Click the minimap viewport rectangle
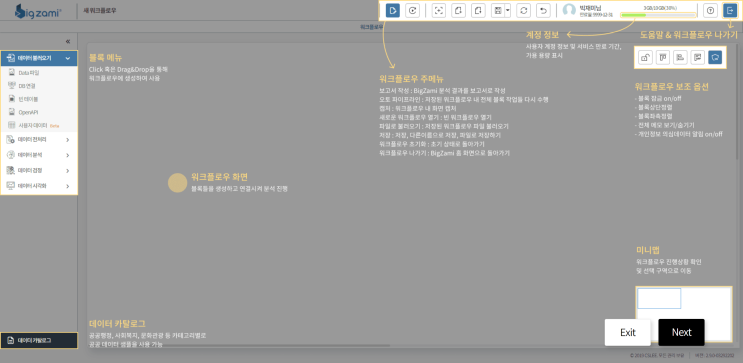Image resolution: width=743 pixels, height=363 pixels. pos(659,299)
